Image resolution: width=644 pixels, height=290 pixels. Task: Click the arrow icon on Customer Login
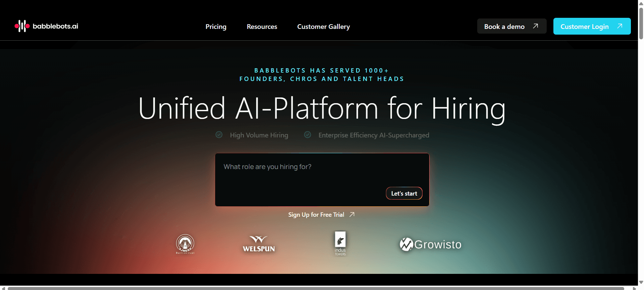click(620, 26)
